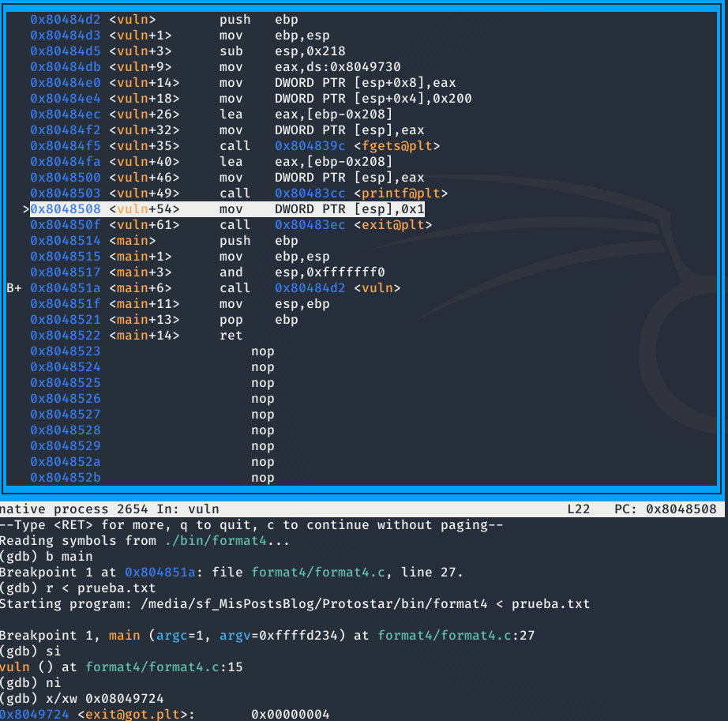Click the <vuln+40> label

(x=144, y=162)
